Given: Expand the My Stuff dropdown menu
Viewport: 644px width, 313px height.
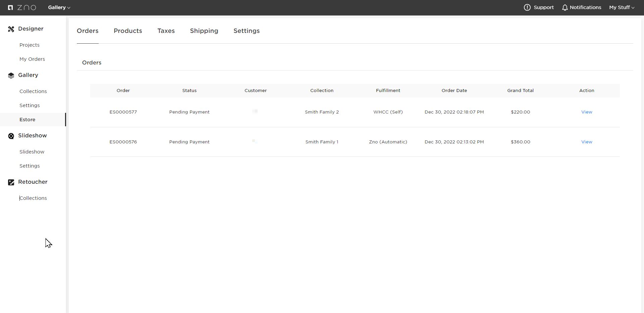Looking at the screenshot, I should (622, 7).
